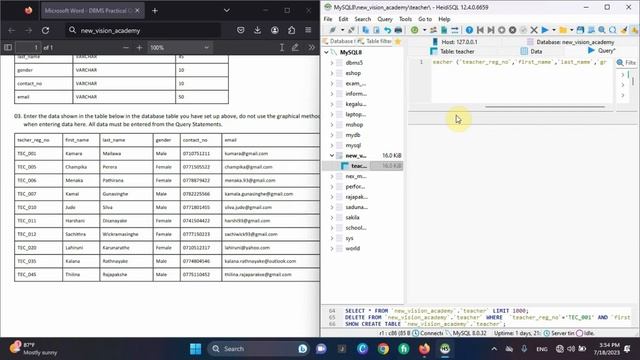The height and width of the screenshot is (360, 640).
Task: Toggle the PDF viewer sidebar icon
Action: (8, 47)
